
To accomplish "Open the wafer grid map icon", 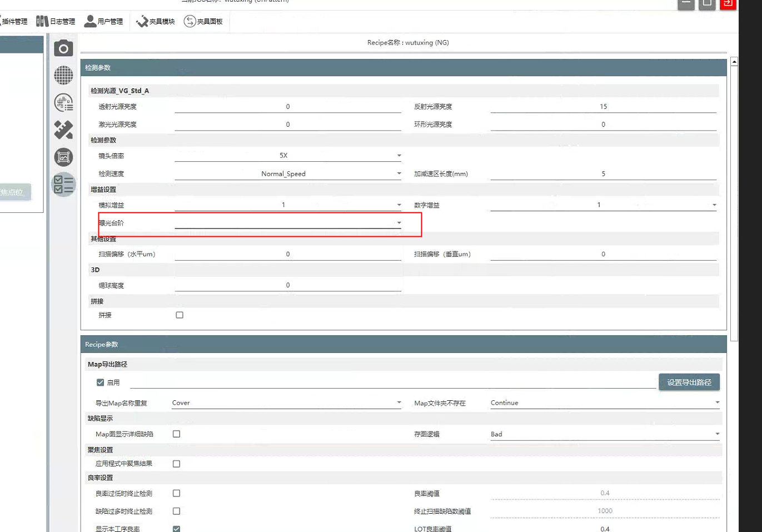I will (x=63, y=75).
